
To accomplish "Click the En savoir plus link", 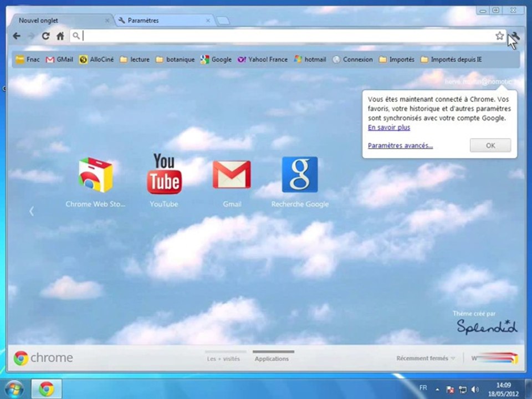I will pos(389,127).
